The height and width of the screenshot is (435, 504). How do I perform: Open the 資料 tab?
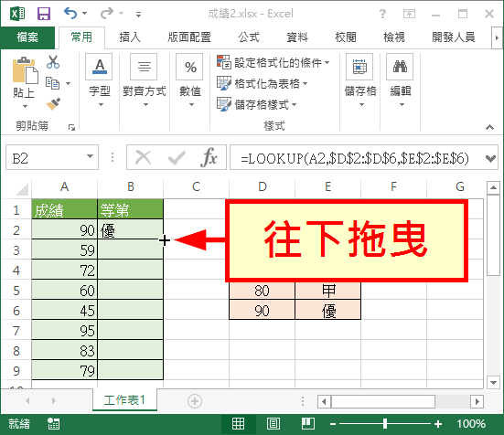pos(297,37)
